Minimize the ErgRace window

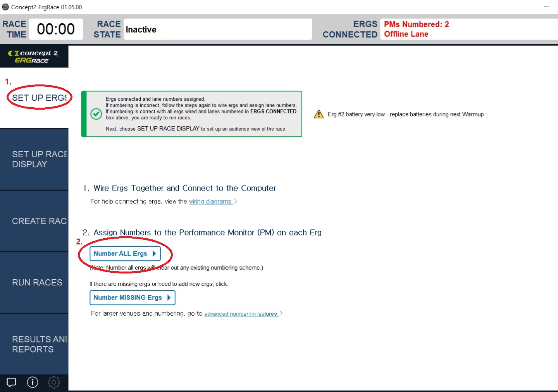click(x=546, y=7)
